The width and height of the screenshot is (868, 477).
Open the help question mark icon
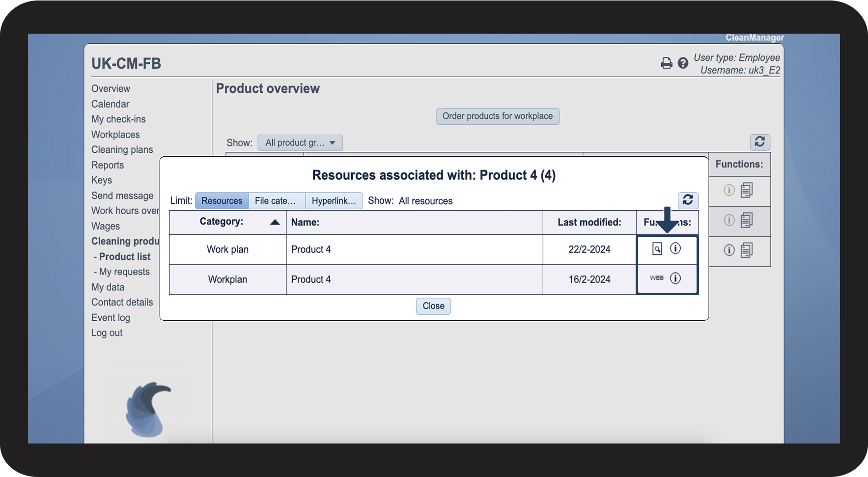(x=683, y=63)
